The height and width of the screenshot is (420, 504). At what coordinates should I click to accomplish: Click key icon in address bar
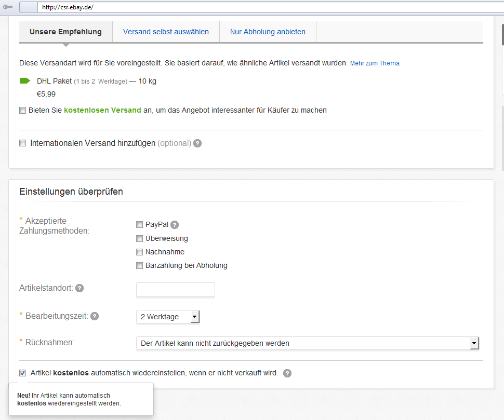[x=8, y=8]
